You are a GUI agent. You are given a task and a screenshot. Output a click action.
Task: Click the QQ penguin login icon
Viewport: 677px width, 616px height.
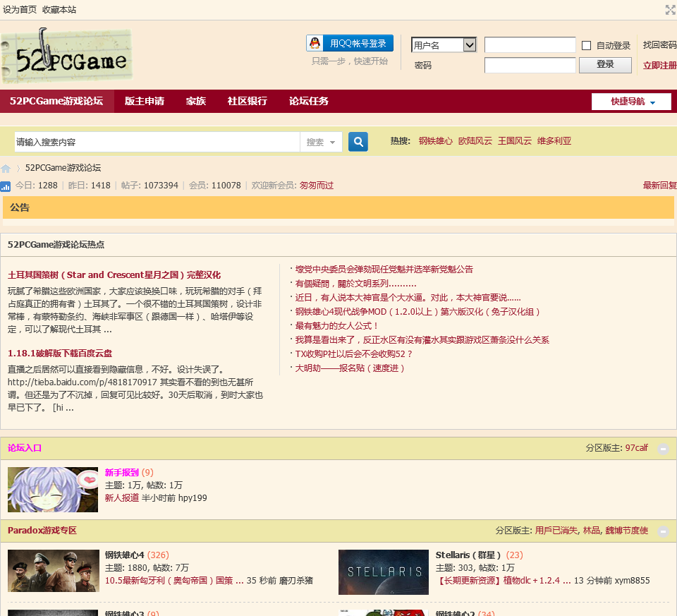coord(315,43)
